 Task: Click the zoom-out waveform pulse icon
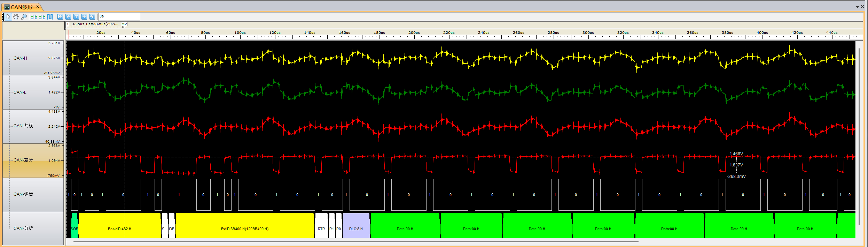click(x=42, y=17)
